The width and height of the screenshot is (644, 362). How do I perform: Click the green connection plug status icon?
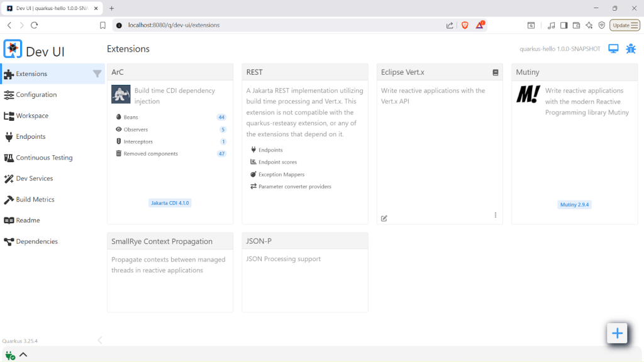coord(10,355)
